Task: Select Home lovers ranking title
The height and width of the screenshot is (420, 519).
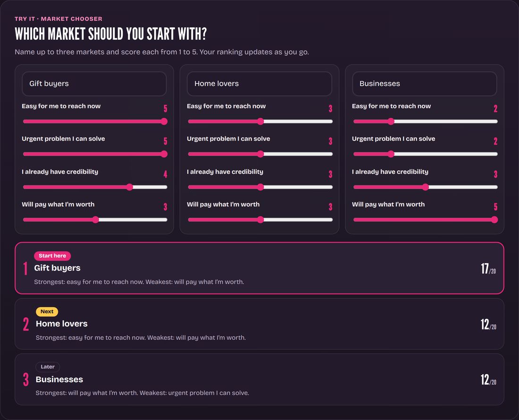Action: point(61,324)
